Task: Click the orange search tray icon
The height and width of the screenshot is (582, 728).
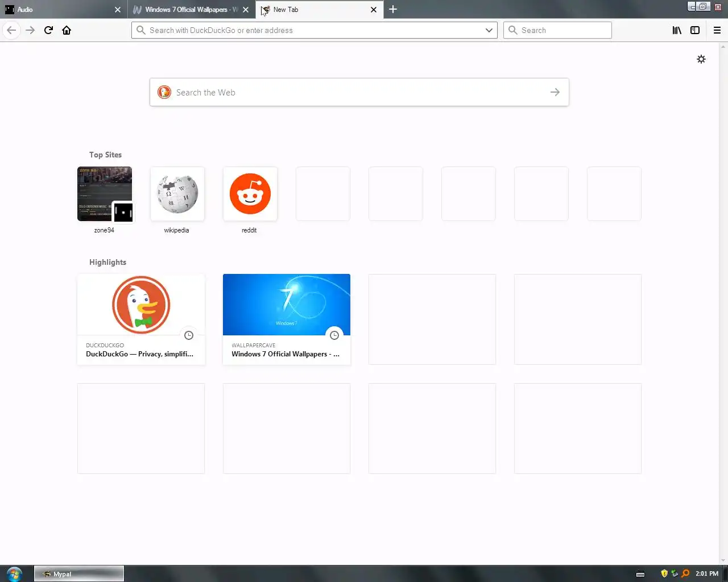Action: (x=685, y=573)
